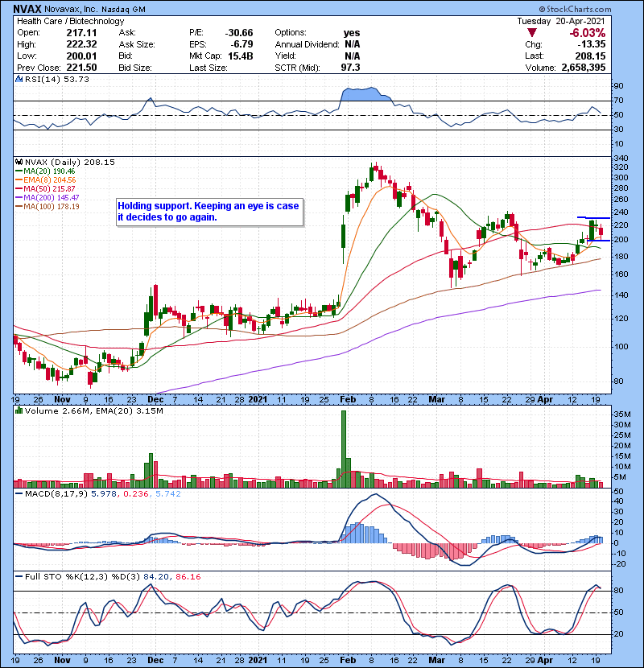Click the Novavax, Inc. Nasdaq GM company name
Screen dimensions: 644x668
95,9
